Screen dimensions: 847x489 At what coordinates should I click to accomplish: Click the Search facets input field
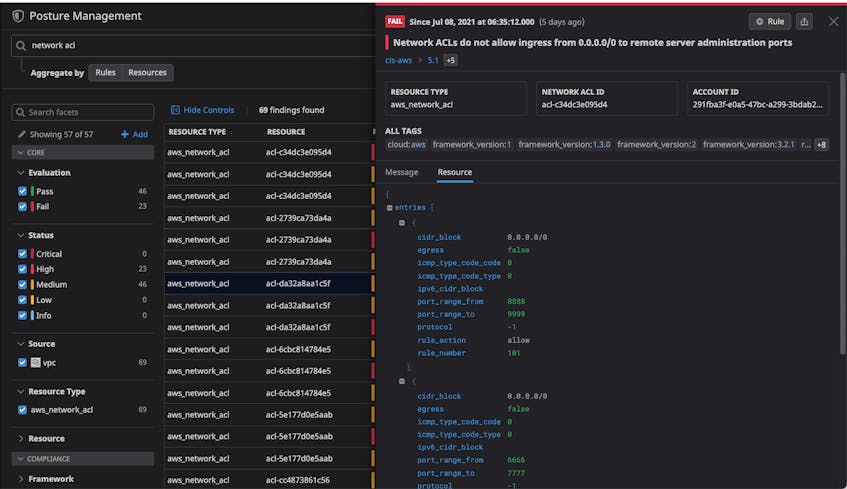(83, 112)
